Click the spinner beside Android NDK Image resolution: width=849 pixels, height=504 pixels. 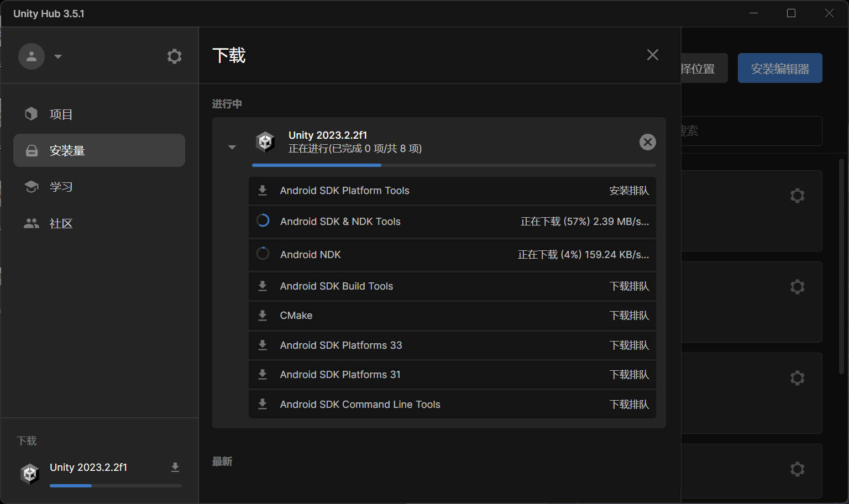pyautogui.click(x=263, y=254)
